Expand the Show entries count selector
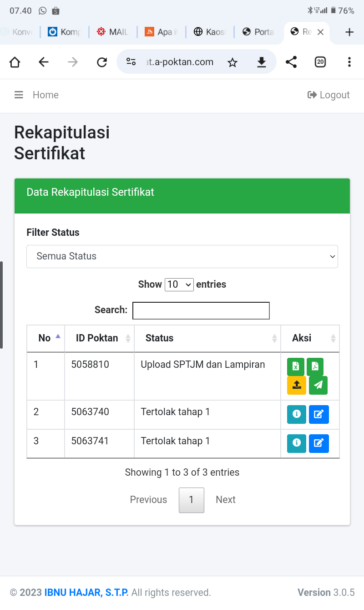364x610 pixels. (179, 285)
